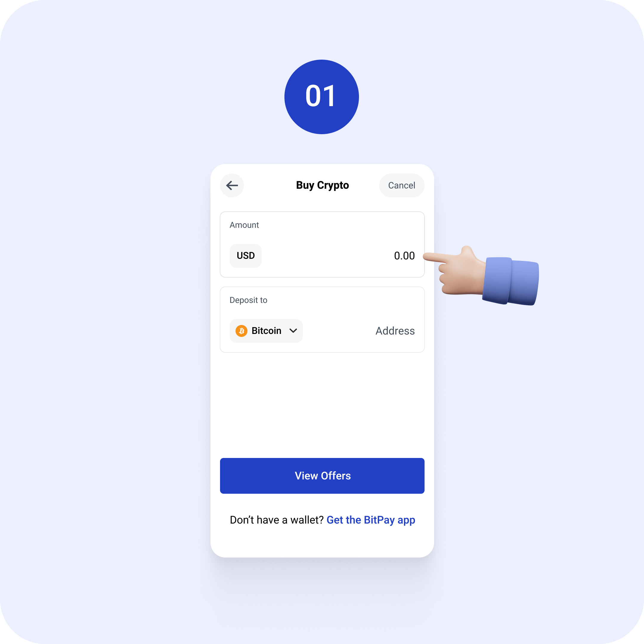Click the back arrow navigation icon
The image size is (644, 644).
(233, 185)
